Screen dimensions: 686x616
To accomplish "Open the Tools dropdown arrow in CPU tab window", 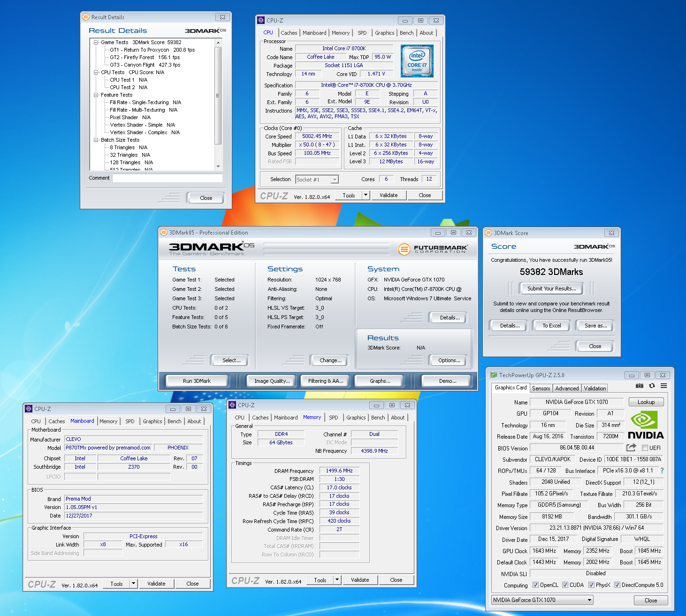I will pyautogui.click(x=366, y=195).
